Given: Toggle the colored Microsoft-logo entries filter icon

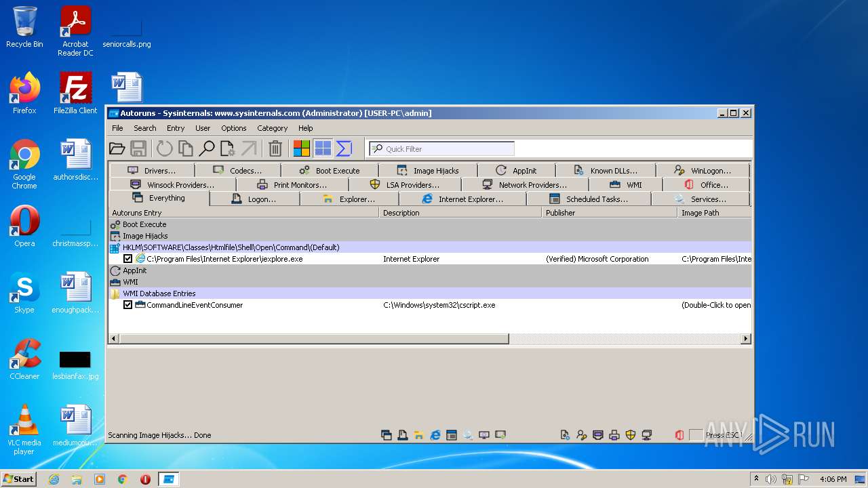Looking at the screenshot, I should click(x=301, y=148).
